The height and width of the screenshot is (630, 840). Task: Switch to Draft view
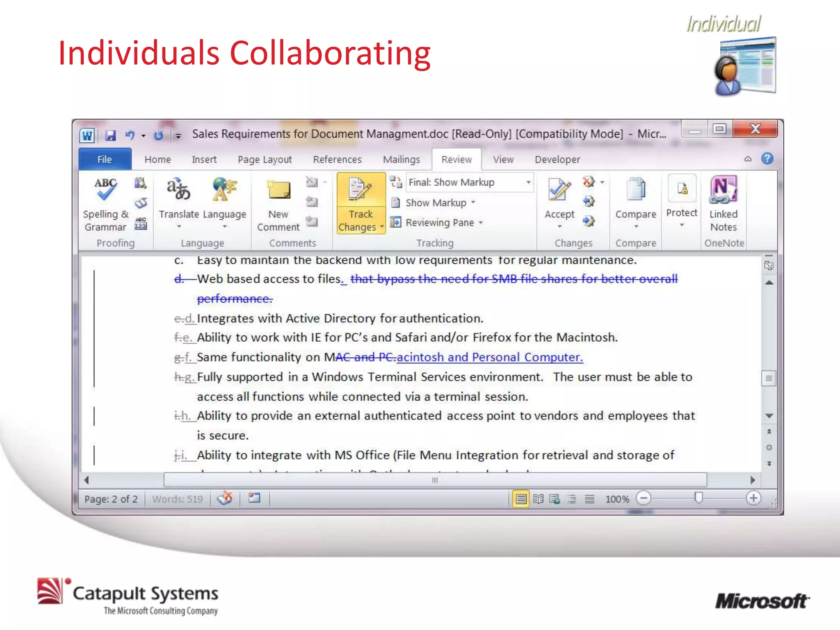coord(589,499)
